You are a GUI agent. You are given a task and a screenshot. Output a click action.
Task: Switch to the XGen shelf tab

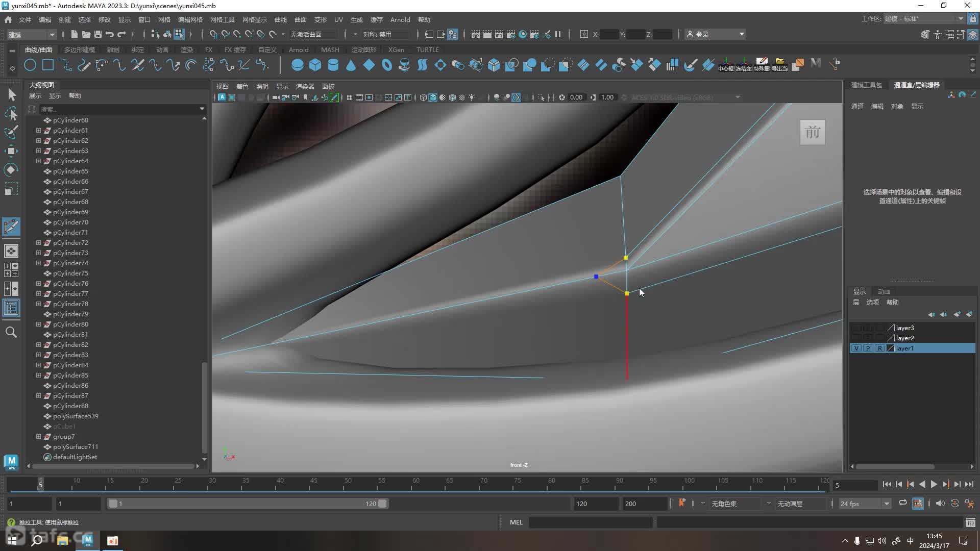[x=396, y=49]
